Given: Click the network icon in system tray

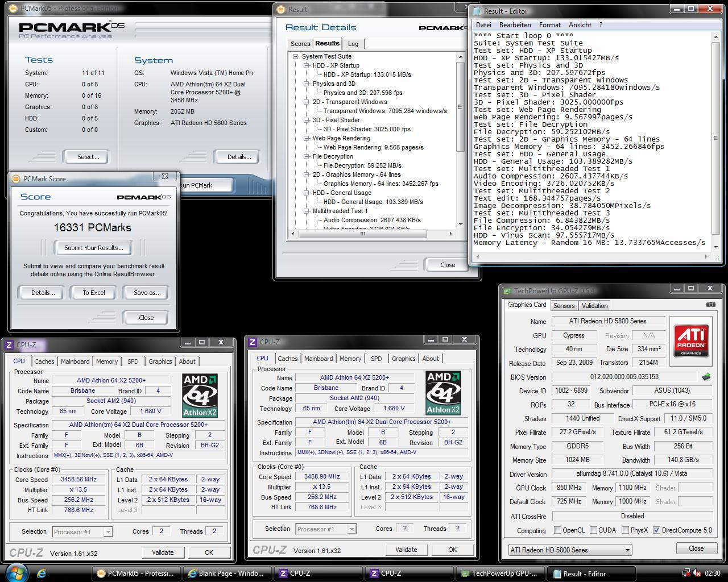Looking at the screenshot, I should click(x=686, y=573).
